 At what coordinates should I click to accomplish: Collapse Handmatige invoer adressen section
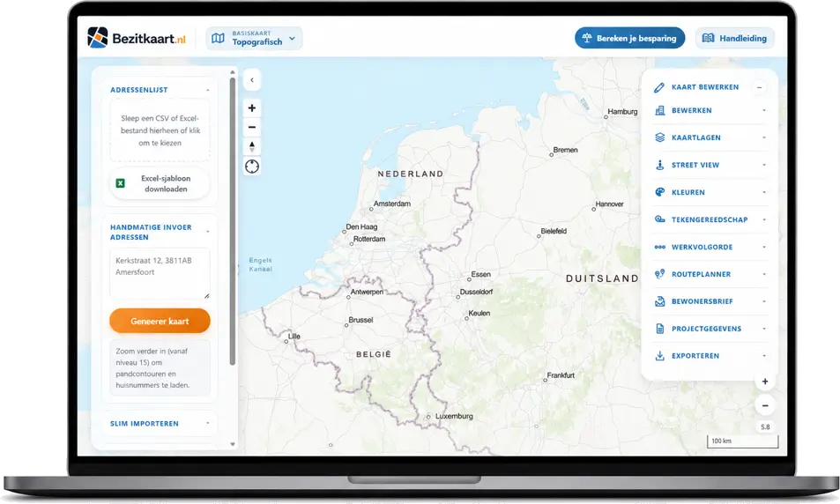point(208,232)
